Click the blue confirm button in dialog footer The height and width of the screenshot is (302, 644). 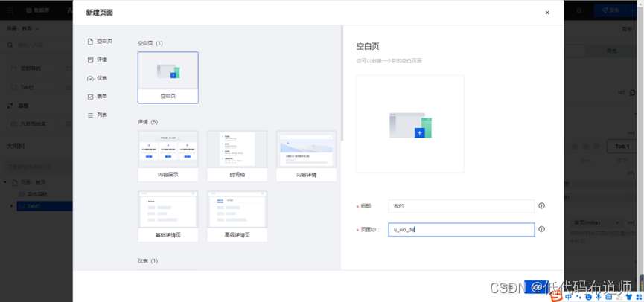(535, 286)
